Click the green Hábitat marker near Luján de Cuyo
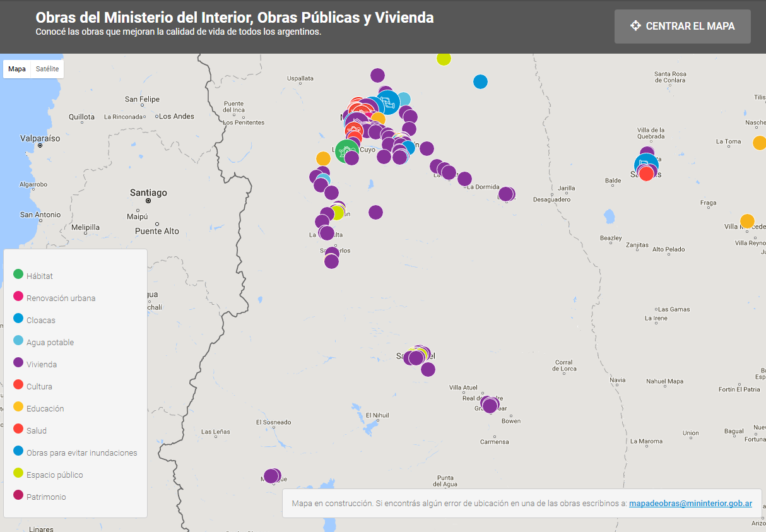Screen dimensions: 766x532 point(346,151)
